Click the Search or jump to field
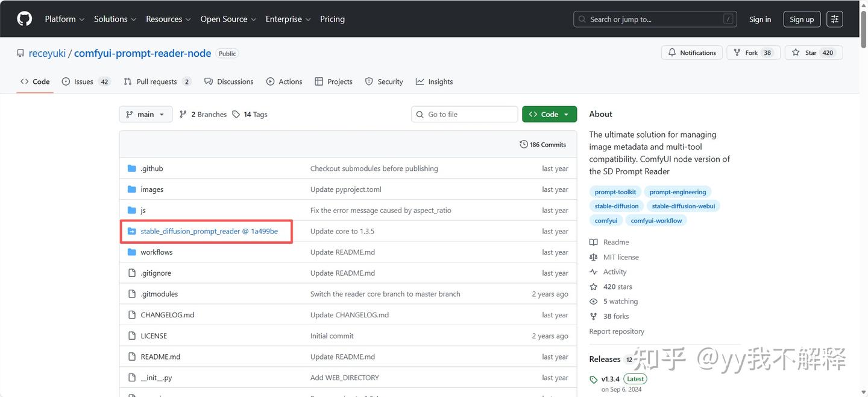The height and width of the screenshot is (397, 868). [x=655, y=19]
